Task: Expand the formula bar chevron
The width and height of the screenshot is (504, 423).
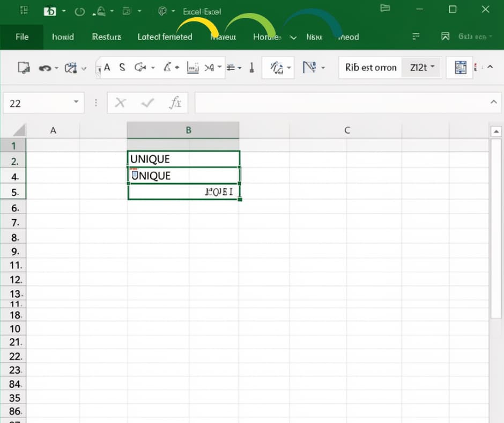Action: pos(494,102)
